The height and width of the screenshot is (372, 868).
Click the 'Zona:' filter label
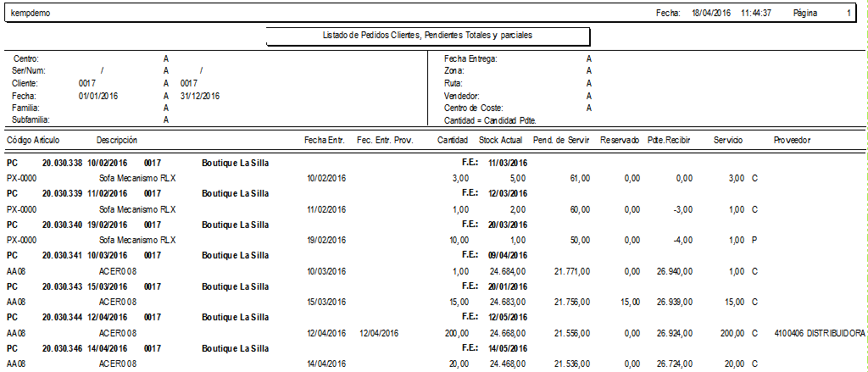click(x=454, y=71)
